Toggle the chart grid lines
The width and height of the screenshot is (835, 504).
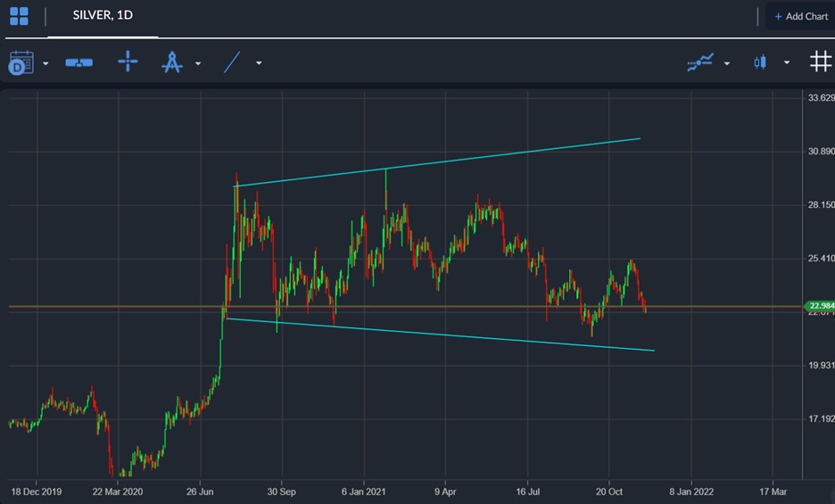[820, 62]
